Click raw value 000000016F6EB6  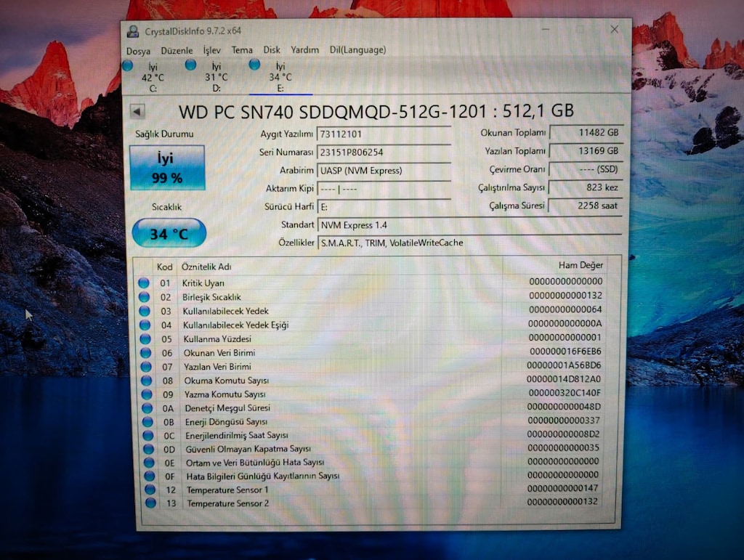pyautogui.click(x=565, y=352)
